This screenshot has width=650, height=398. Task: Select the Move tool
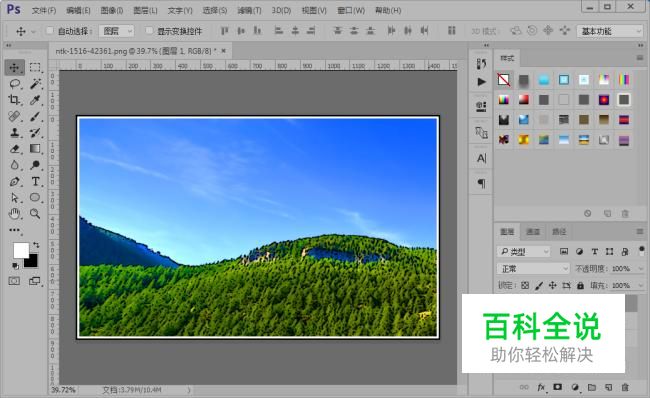(14, 68)
